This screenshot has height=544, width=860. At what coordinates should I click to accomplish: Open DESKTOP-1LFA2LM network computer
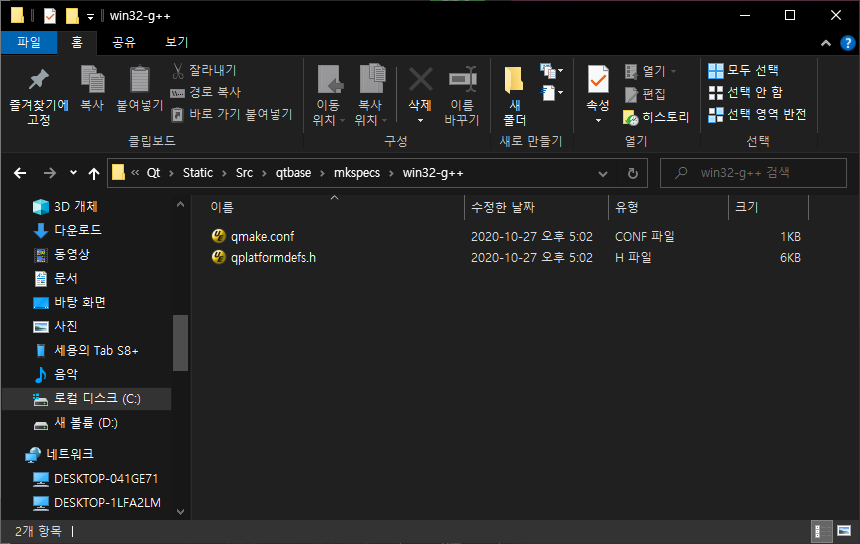(97, 503)
